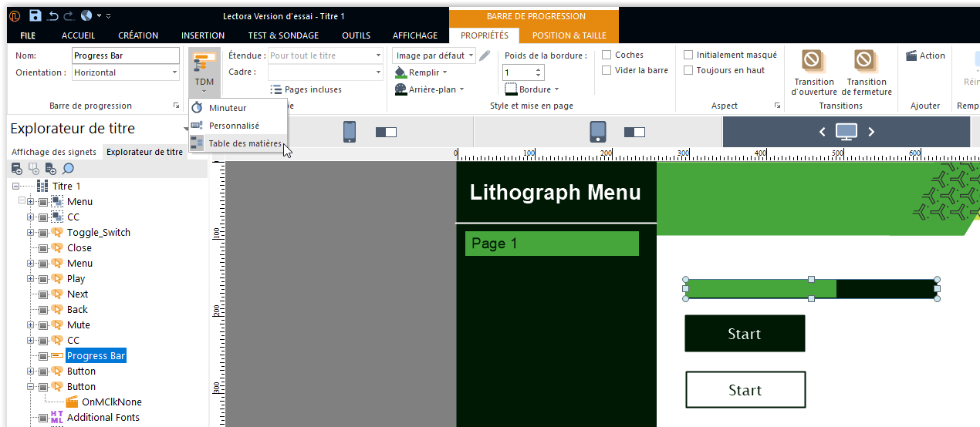Click the black Start button

click(x=745, y=334)
